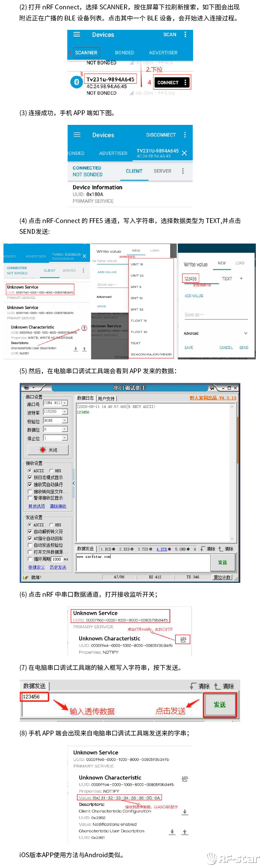Tap SEND in Write value dialog
260x868 pixels.
[x=244, y=348]
